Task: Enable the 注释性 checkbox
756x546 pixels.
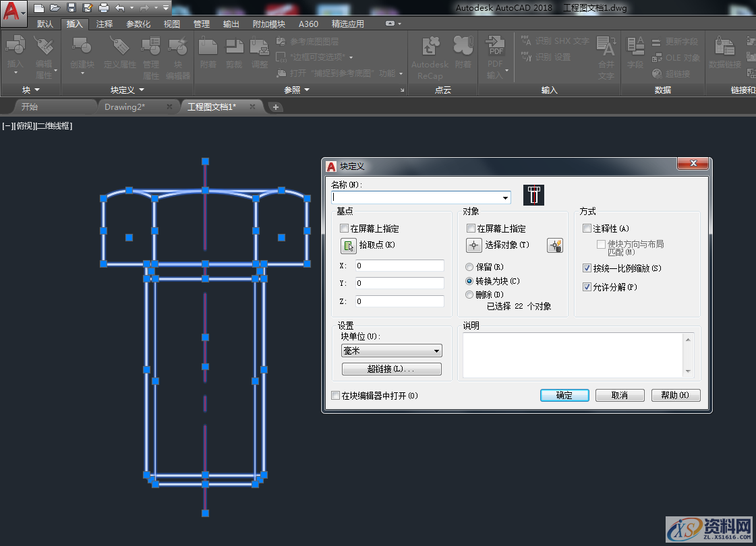Action: click(586, 229)
